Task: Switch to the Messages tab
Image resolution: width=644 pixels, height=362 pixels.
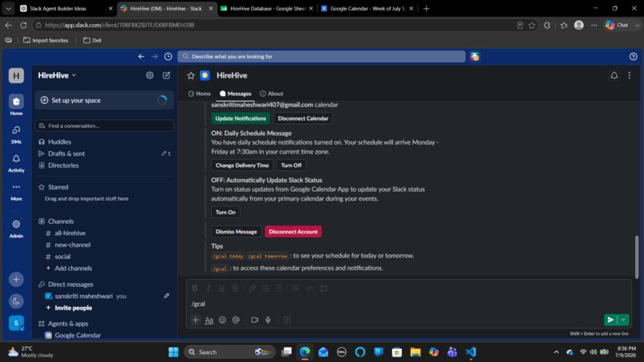Action: [x=236, y=93]
